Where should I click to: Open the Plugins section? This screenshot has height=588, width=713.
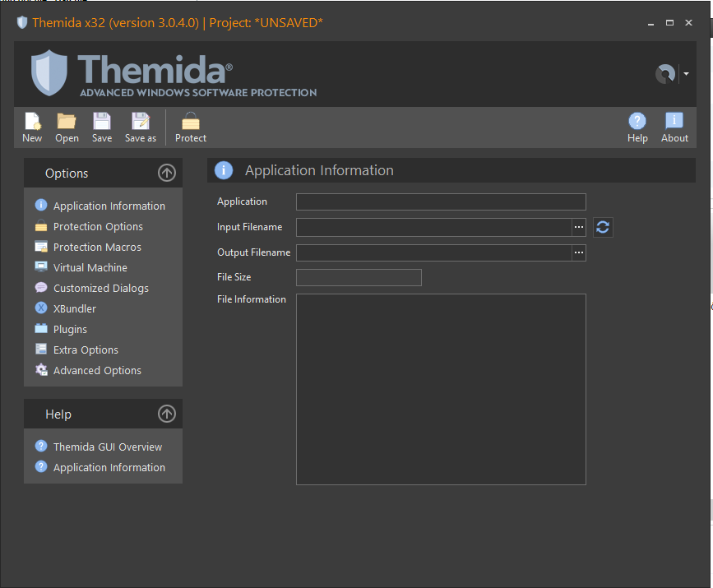pyautogui.click(x=70, y=329)
